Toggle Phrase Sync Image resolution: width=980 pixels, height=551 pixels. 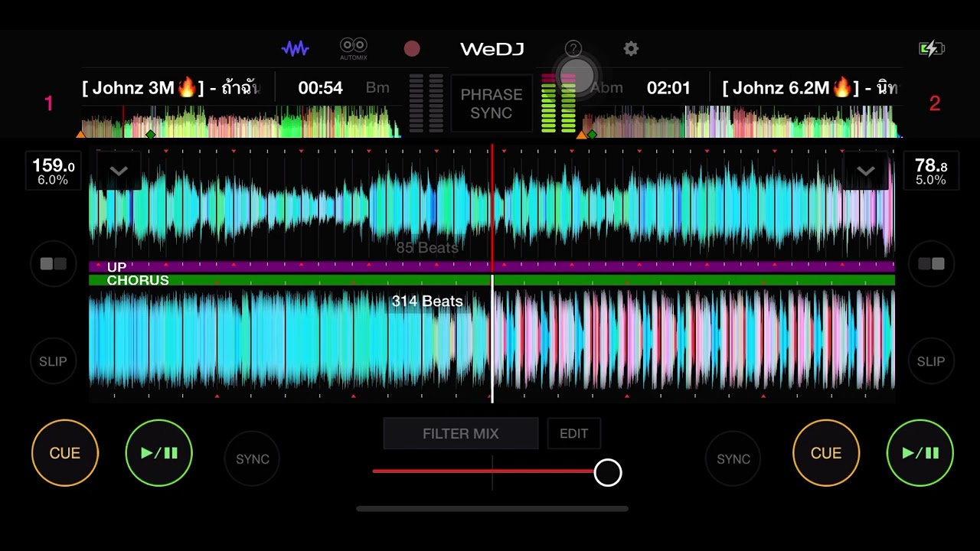[x=492, y=104]
